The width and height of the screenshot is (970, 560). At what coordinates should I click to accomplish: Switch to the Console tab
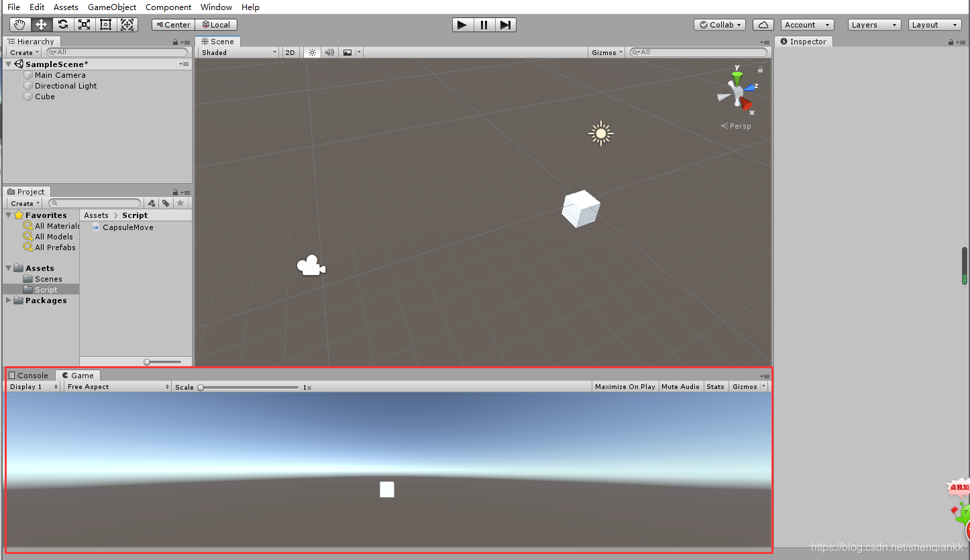tap(28, 376)
